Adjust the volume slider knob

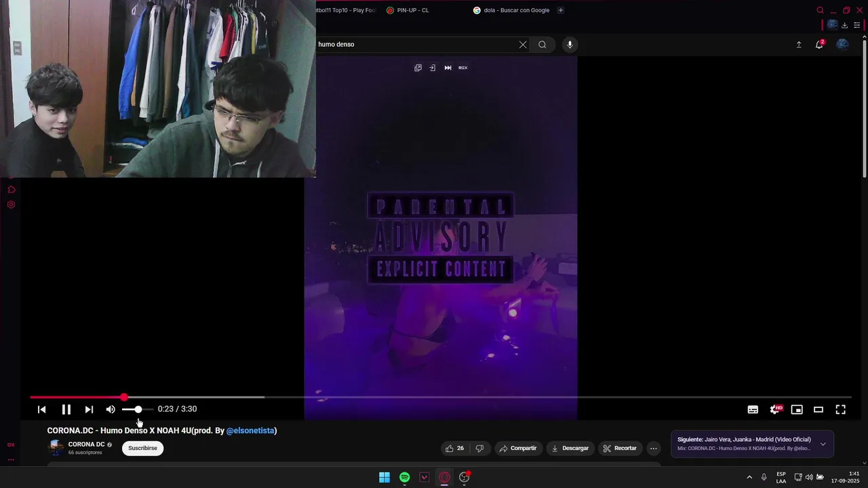138,409
